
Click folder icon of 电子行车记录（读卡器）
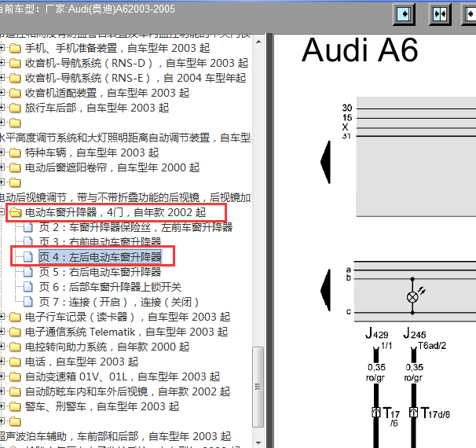click(15, 317)
